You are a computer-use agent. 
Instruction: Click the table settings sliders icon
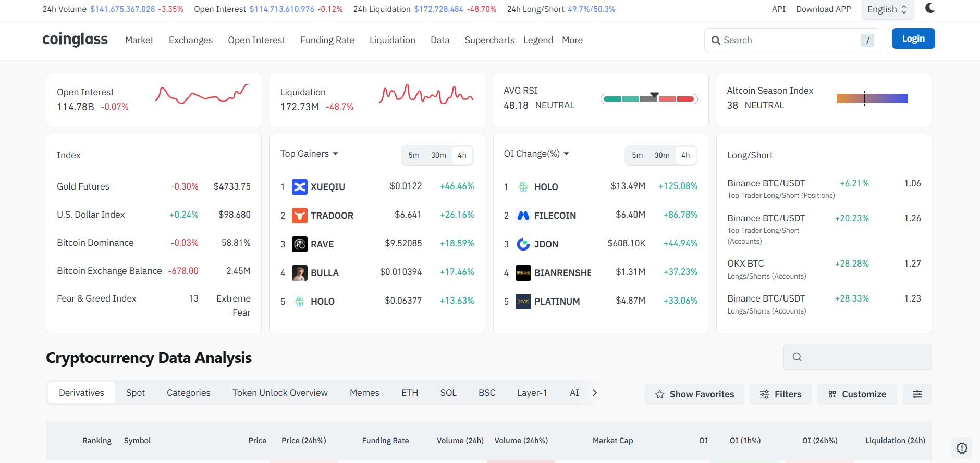[x=917, y=394]
